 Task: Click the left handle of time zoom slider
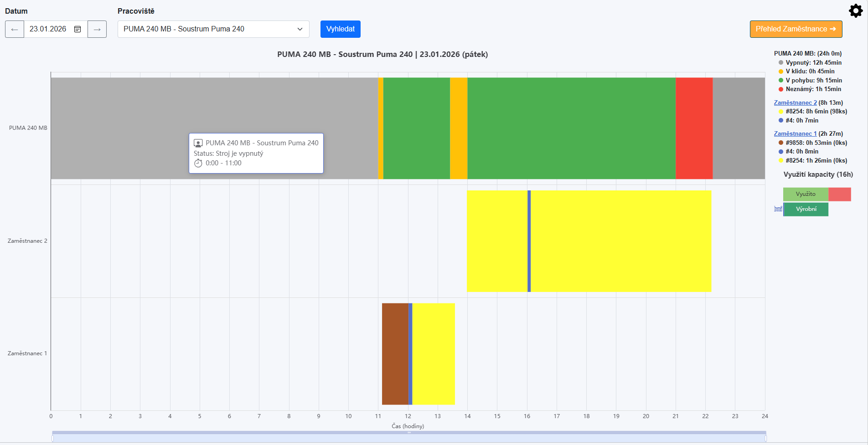[x=53, y=438]
